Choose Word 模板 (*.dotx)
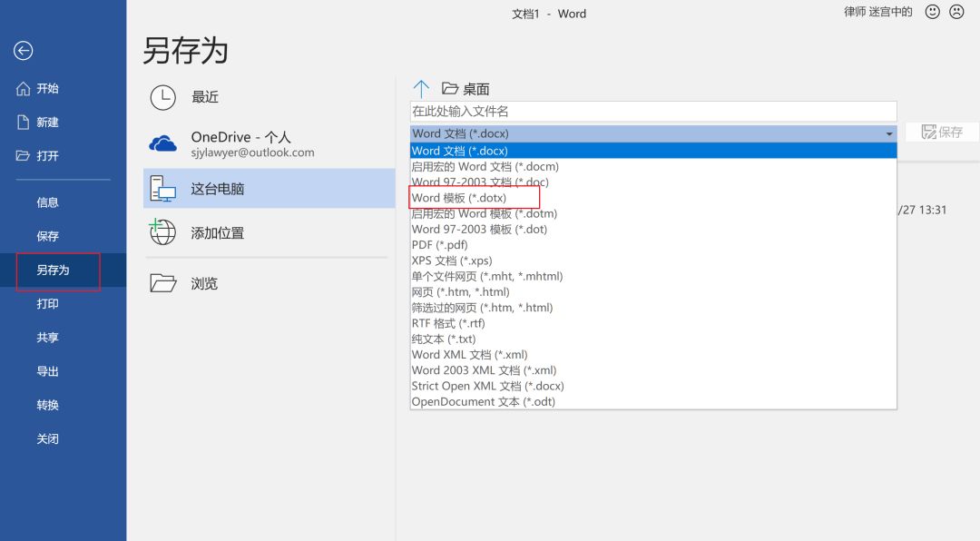 click(x=653, y=198)
